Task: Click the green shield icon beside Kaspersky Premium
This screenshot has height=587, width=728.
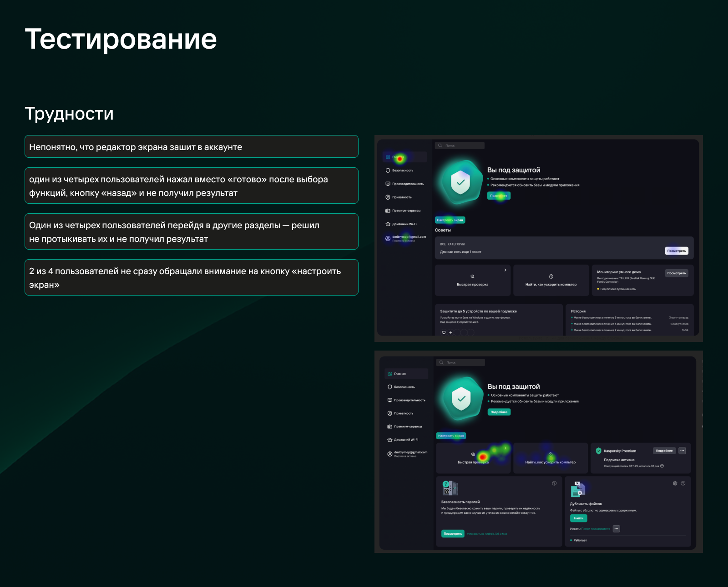Action: pos(598,451)
